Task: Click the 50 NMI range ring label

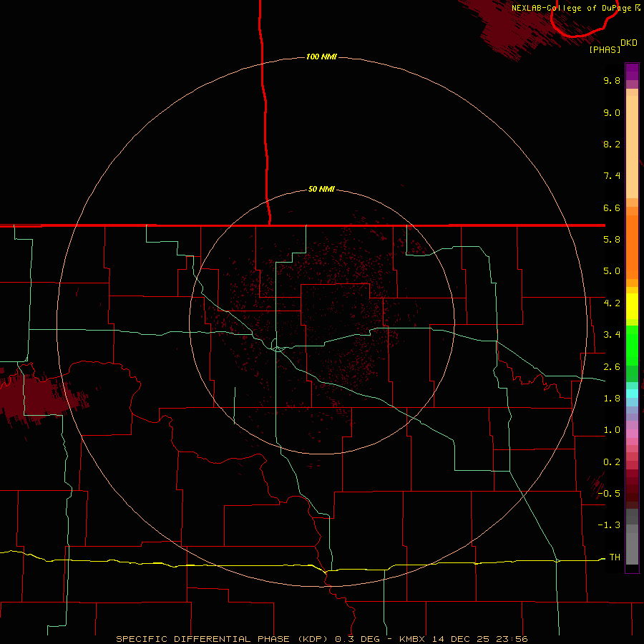Action: click(x=321, y=189)
